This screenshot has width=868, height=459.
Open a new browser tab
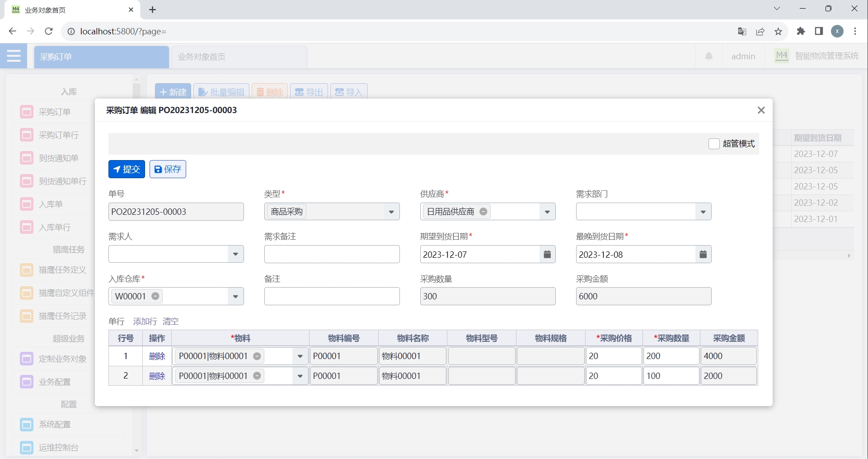pos(153,9)
